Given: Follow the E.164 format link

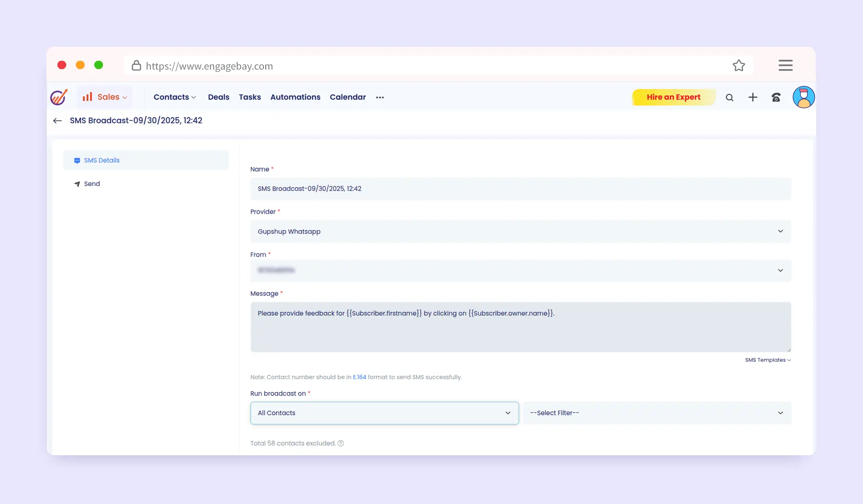Looking at the screenshot, I should (359, 377).
